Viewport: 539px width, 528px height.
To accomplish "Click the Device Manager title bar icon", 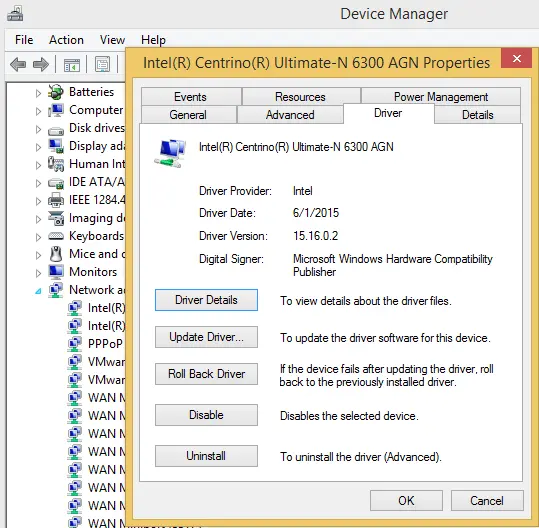I will [15, 13].
